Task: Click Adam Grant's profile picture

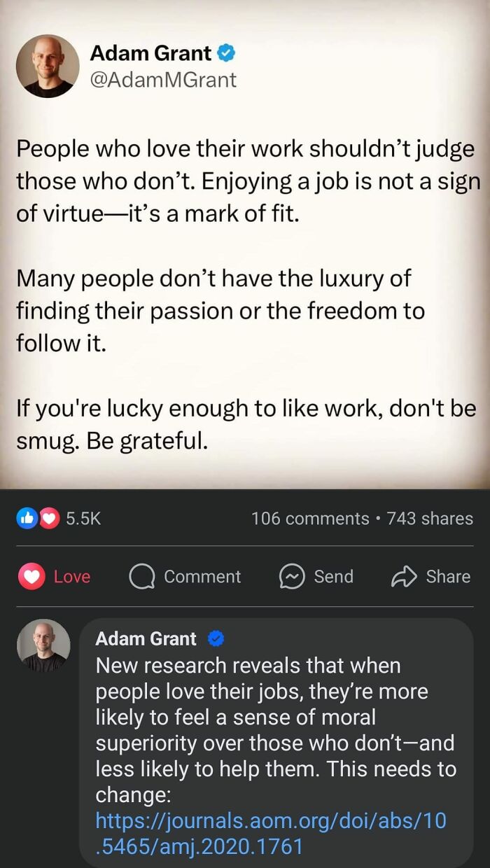Action: click(48, 65)
